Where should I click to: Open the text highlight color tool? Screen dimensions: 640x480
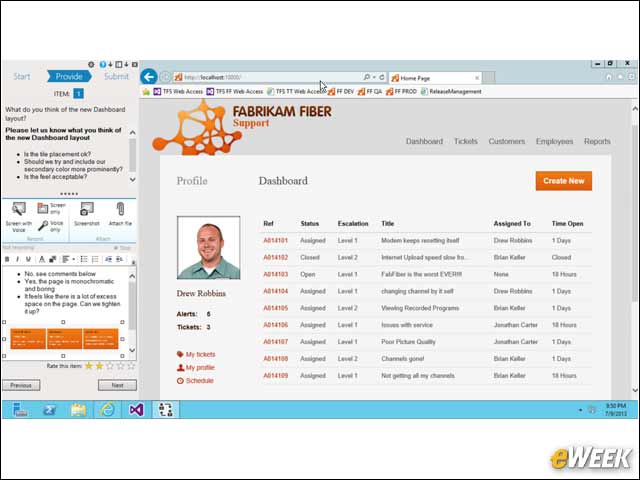click(53, 259)
